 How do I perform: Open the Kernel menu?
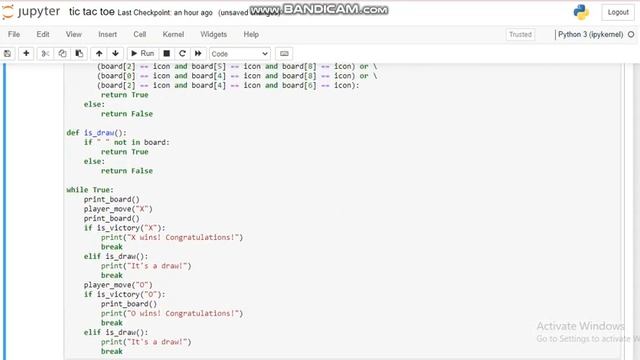(x=173, y=34)
